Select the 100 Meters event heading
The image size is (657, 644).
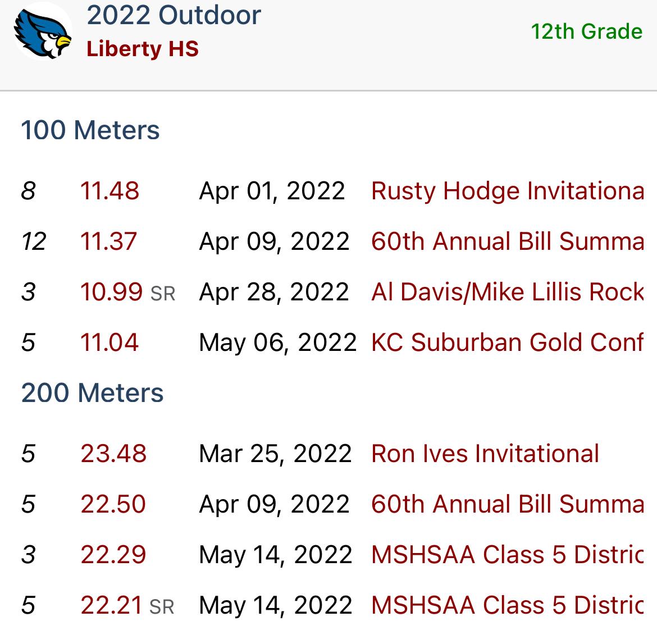(x=90, y=130)
